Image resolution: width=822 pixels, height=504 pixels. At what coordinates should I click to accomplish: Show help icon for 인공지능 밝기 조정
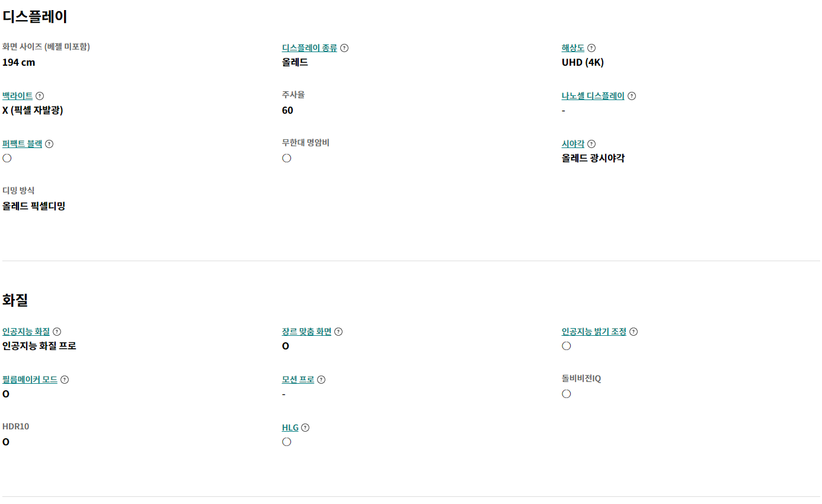point(634,332)
